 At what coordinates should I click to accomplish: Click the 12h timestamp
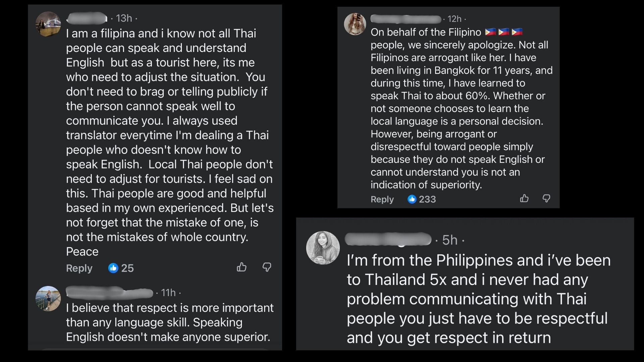tap(454, 19)
